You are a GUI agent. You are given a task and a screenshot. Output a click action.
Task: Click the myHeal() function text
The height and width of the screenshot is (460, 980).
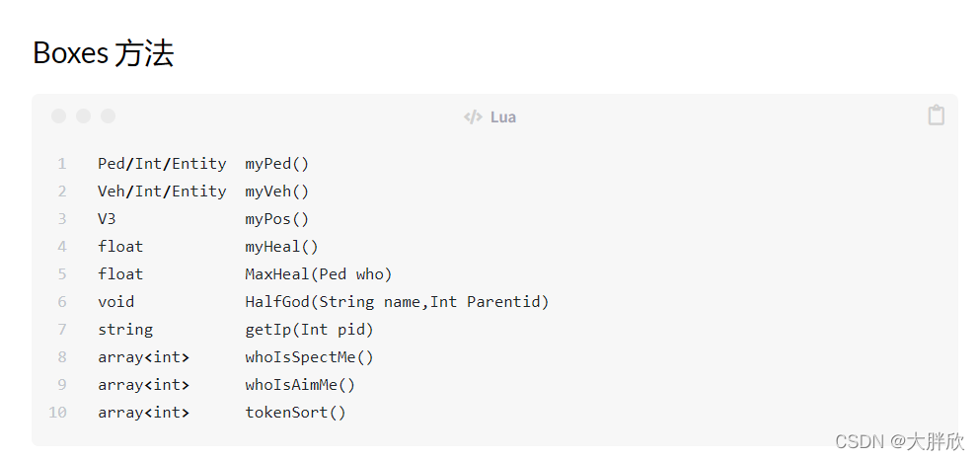[x=282, y=247]
